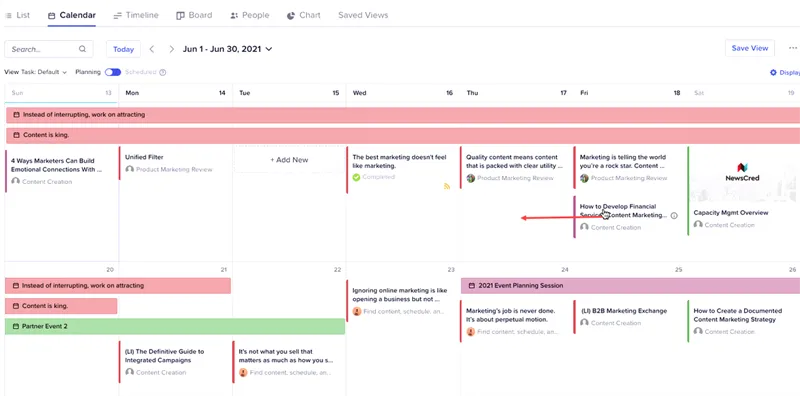Viewport: 800px width, 396px height.
Task: Click the info icon on Financial Services task
Action: [x=674, y=216]
